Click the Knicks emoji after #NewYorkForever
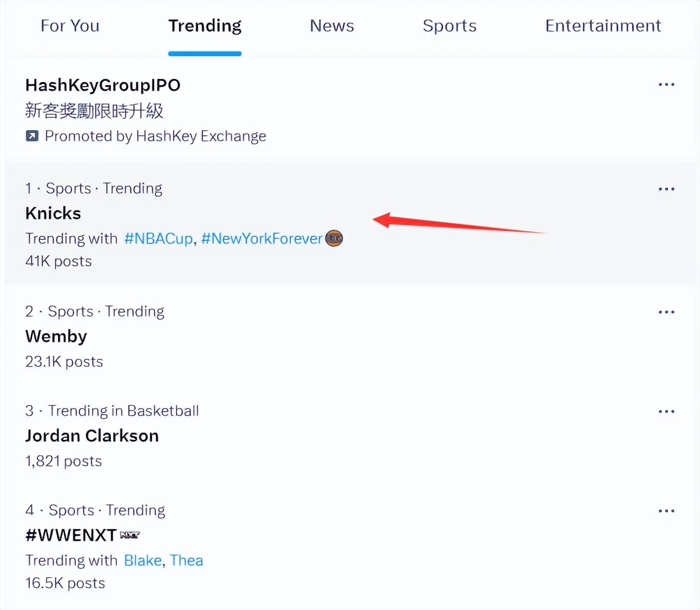700x610 pixels. click(334, 238)
